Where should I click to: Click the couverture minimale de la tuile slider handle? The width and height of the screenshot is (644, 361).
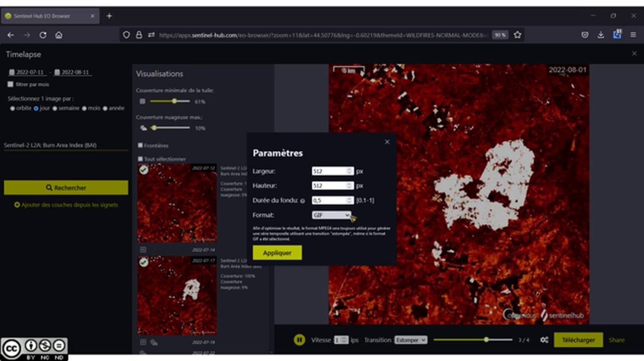[174, 101]
